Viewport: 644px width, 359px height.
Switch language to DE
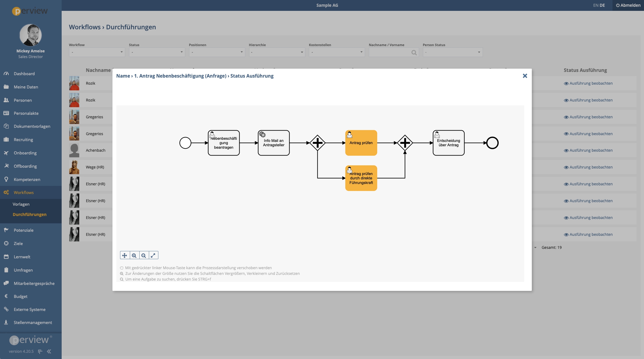pyautogui.click(x=602, y=5)
